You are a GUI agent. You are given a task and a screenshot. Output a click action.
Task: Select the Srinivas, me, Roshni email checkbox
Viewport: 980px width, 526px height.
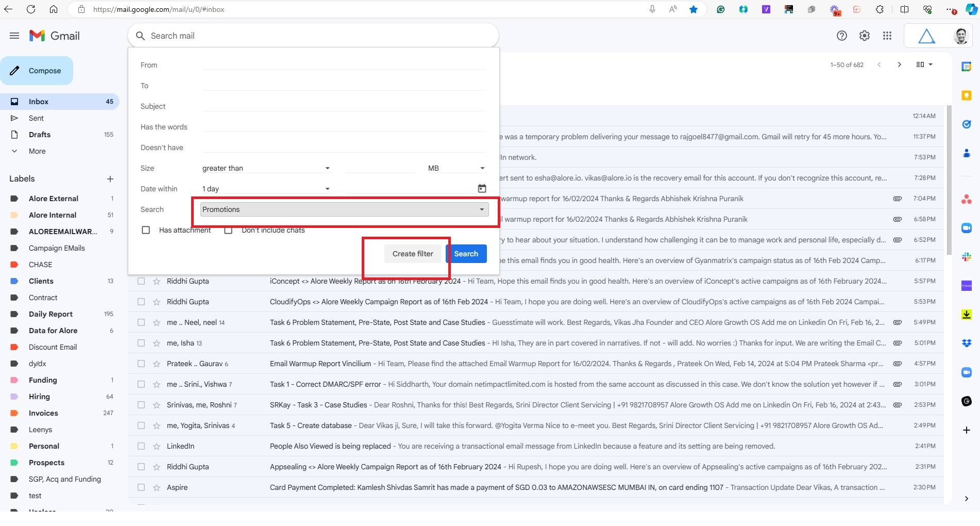coord(141,405)
